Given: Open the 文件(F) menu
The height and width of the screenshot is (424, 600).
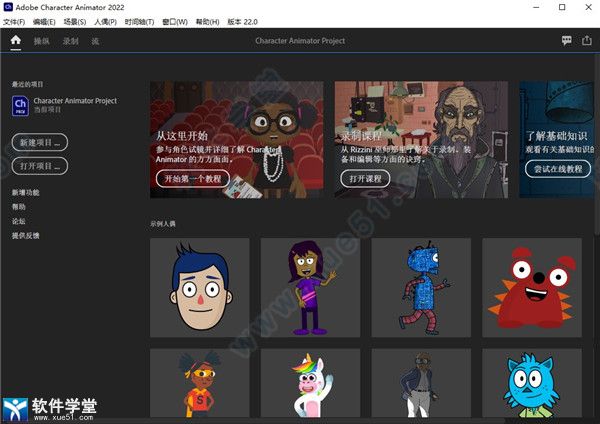Looking at the screenshot, I should point(14,22).
